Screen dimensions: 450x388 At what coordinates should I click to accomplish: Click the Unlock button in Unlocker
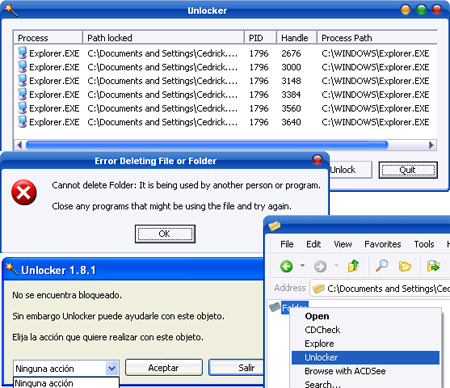coord(350,170)
